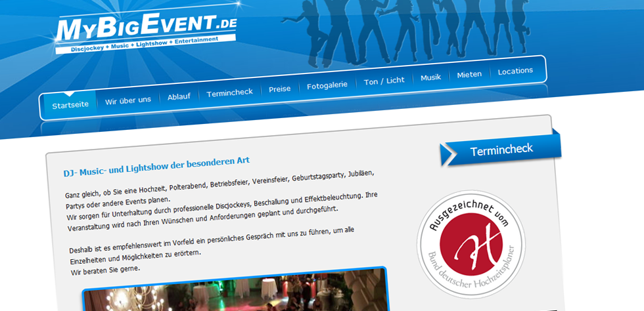Navigate to Locations
Image resolution: width=644 pixels, height=311 pixels.
tap(515, 71)
